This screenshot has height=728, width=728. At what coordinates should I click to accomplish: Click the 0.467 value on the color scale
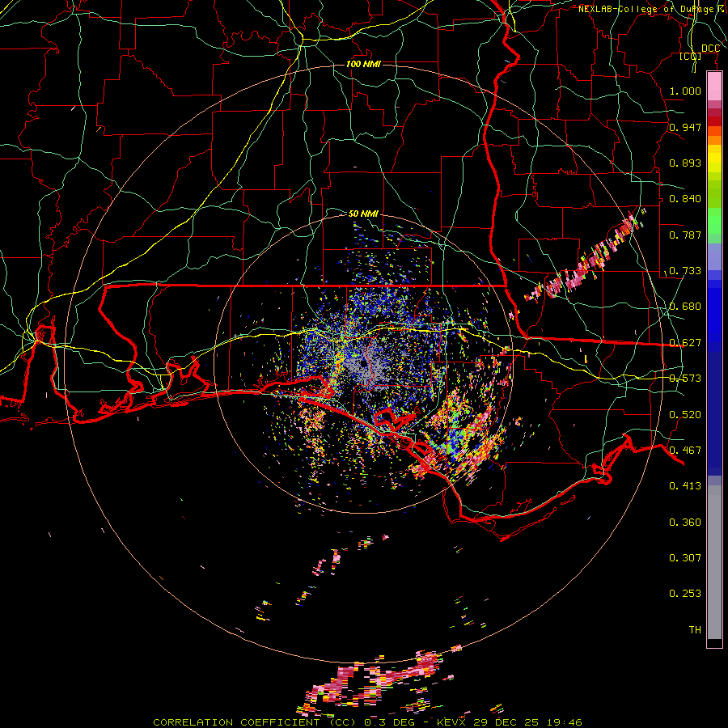[x=685, y=451]
